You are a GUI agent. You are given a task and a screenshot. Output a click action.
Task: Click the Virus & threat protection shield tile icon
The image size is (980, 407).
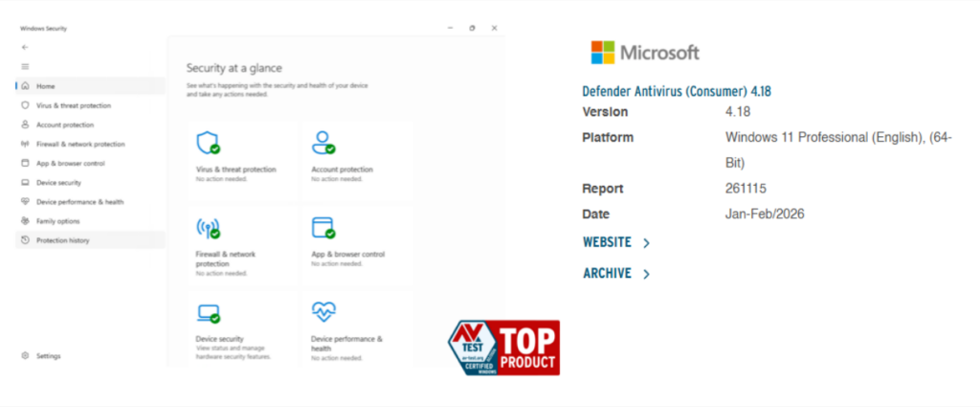(x=208, y=144)
